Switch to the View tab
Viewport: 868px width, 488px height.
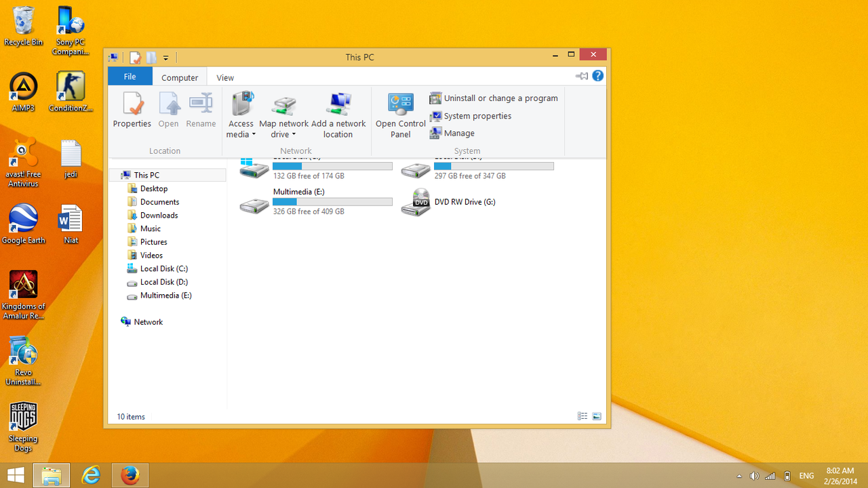(225, 77)
